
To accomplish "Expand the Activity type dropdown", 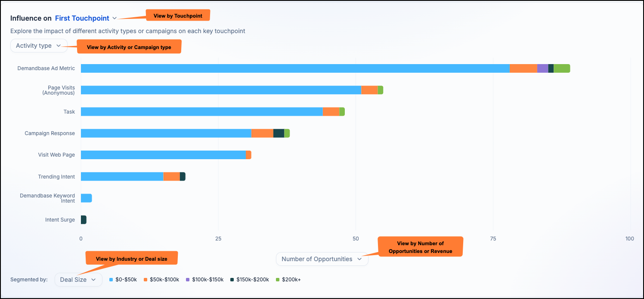I will click(x=39, y=46).
